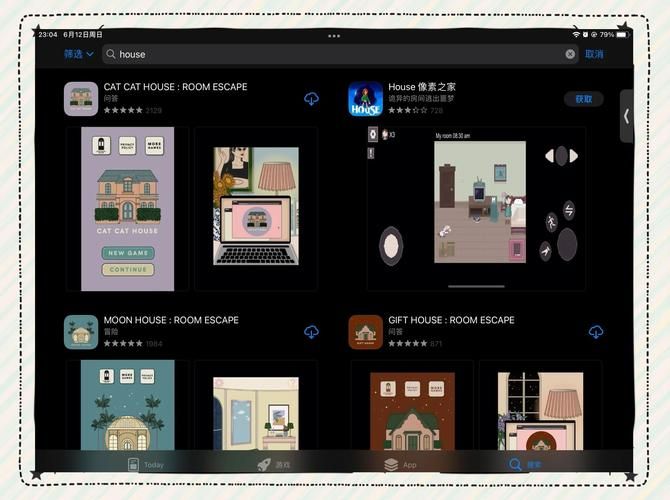670x500 pixels.
Task: View CAT CAT HOUSE title screen screenshot
Action: pyautogui.click(x=127, y=209)
